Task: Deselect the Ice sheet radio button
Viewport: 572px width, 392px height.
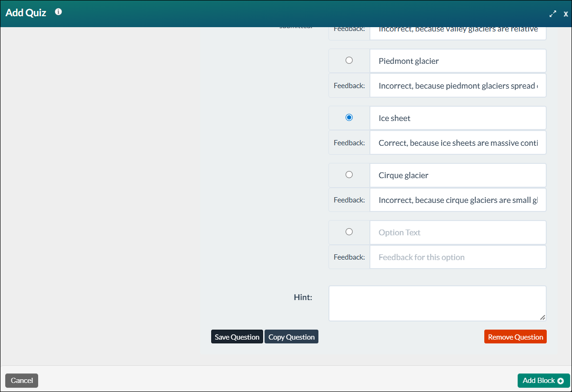Action: coord(349,117)
